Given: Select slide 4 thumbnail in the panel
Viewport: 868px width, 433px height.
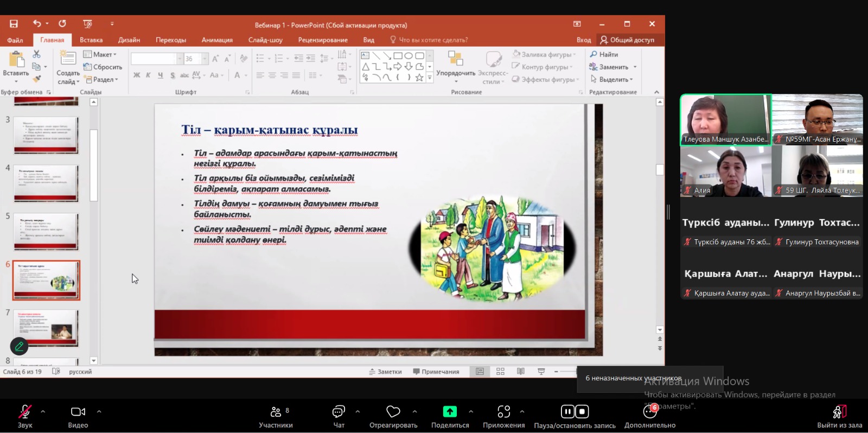Looking at the screenshot, I should 46,183.
